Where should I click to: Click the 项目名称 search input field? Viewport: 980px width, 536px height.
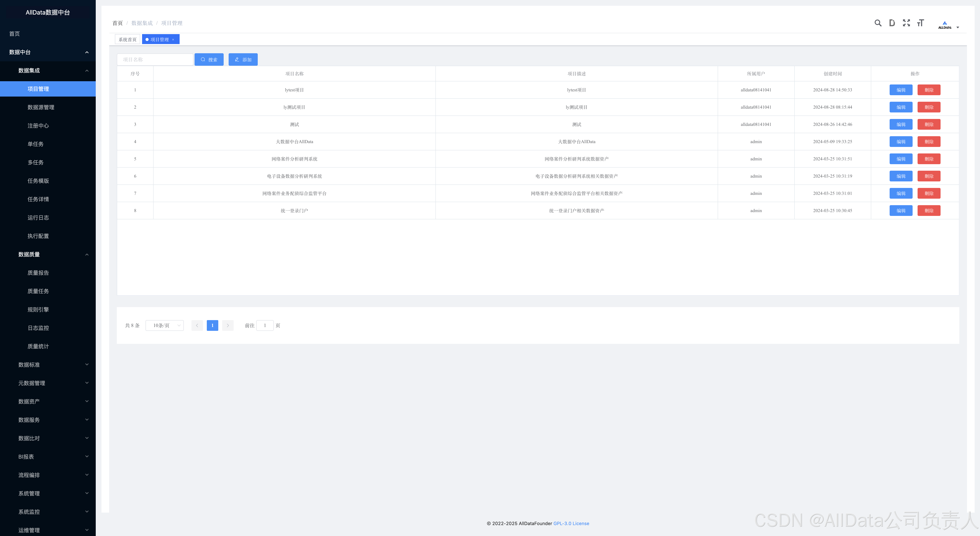click(x=155, y=59)
